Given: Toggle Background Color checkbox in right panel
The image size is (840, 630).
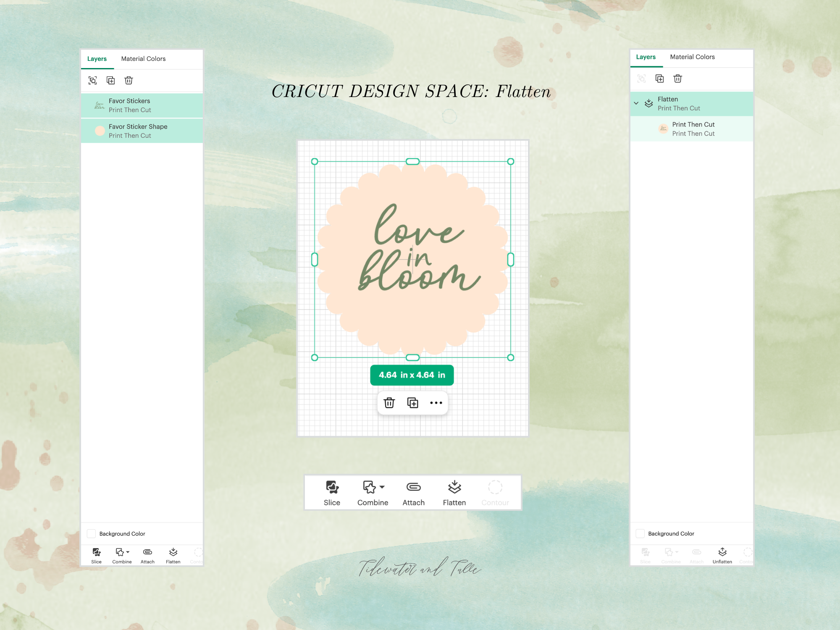Looking at the screenshot, I should coord(640,534).
